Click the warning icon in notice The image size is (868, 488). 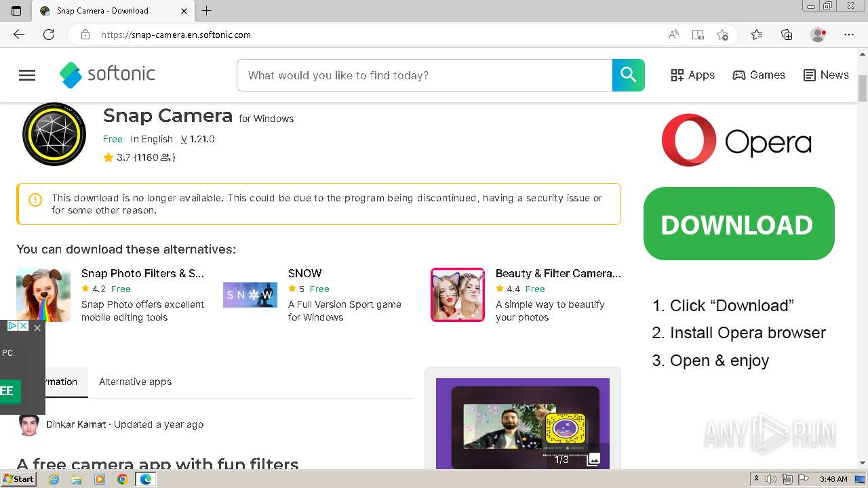click(35, 200)
